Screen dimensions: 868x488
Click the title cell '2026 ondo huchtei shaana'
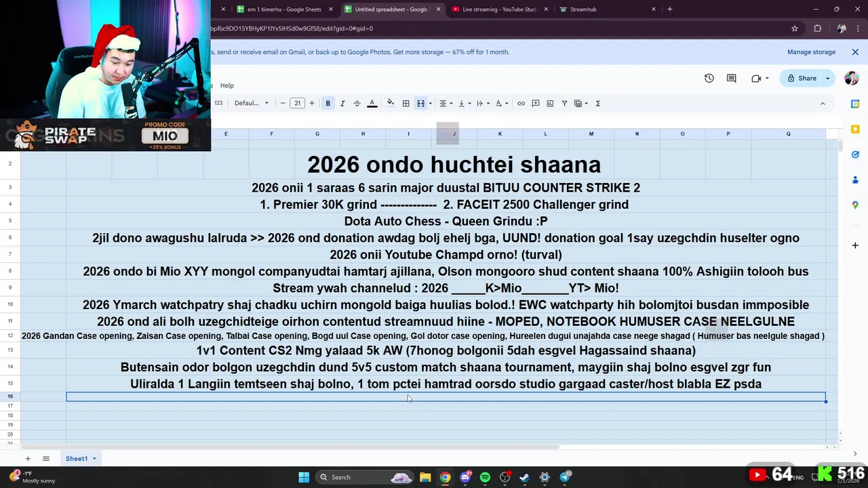point(454,164)
